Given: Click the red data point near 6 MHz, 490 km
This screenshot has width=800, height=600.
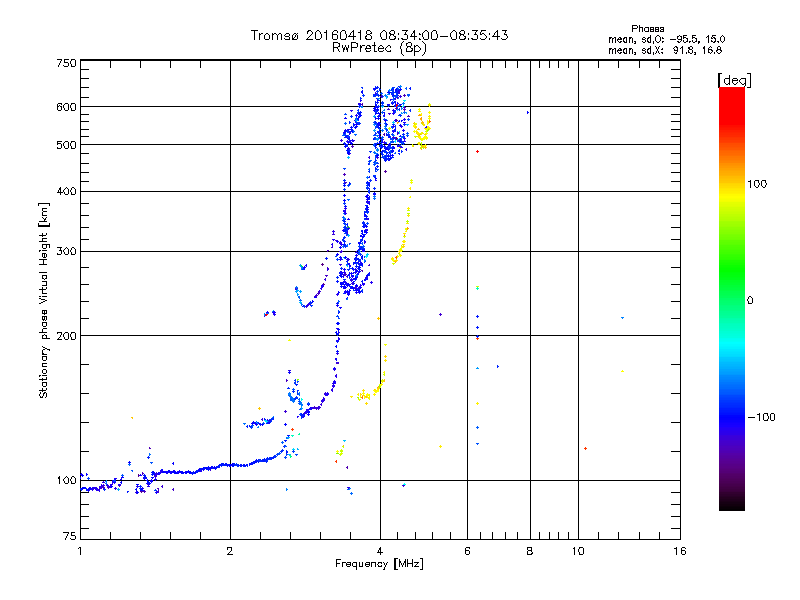Looking at the screenshot, I should coord(477,152).
